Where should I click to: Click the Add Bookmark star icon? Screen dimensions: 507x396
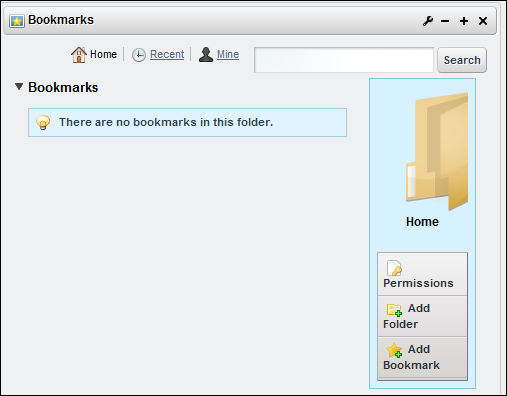point(394,350)
